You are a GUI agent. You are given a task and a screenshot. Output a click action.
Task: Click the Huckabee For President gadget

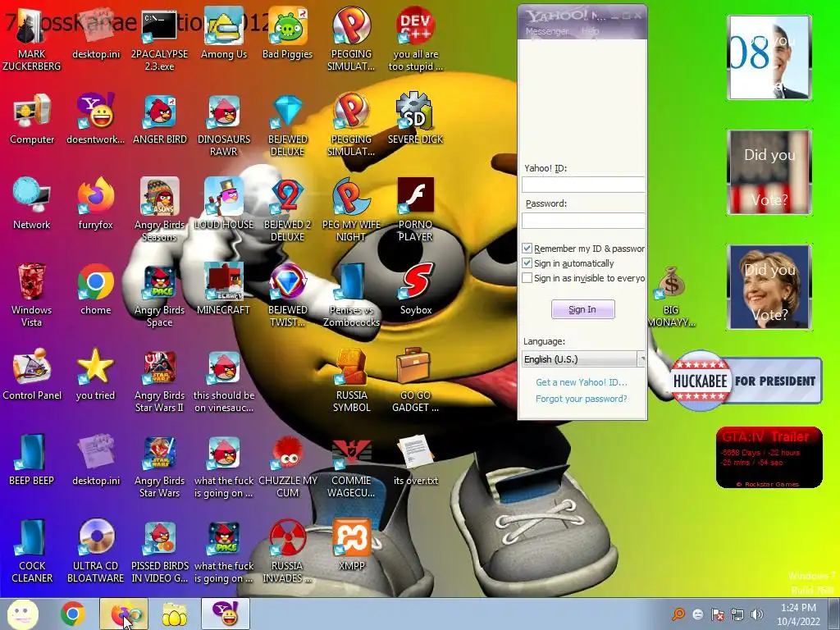tap(746, 381)
